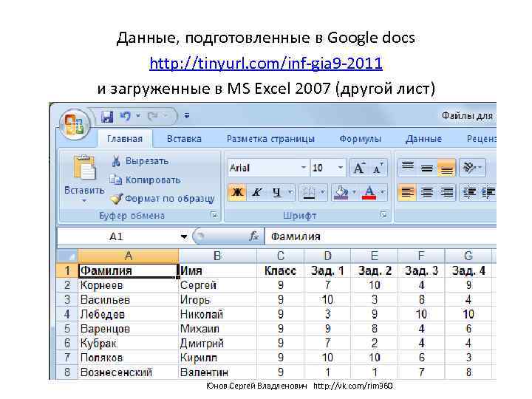Click the Select All corner box
532x399 pixels.
pos(67,256)
